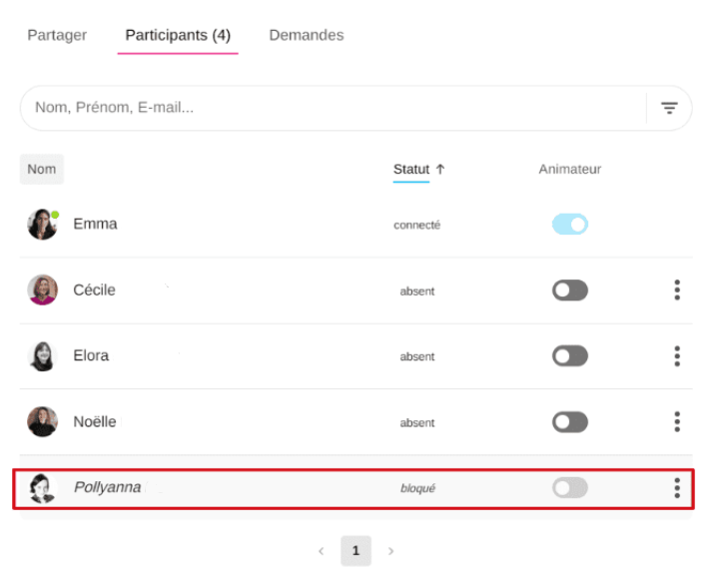Enable the Animateur toggle for Cécile
This screenshot has height=588, width=713.
click(x=570, y=291)
